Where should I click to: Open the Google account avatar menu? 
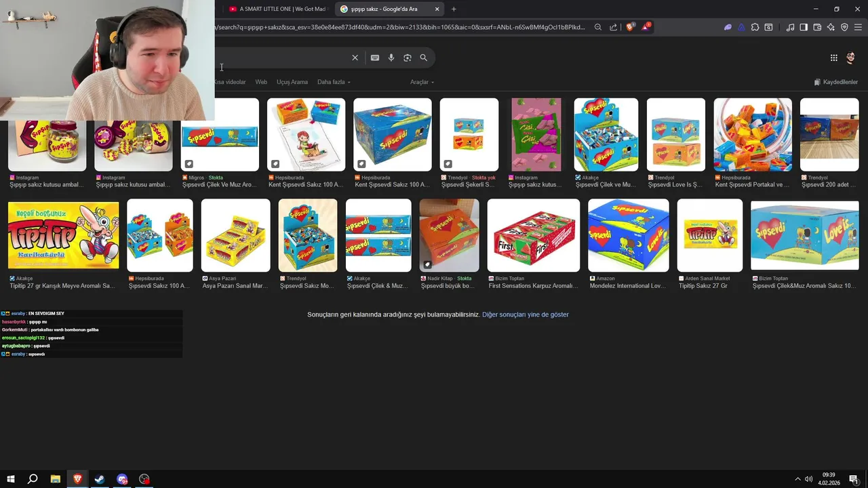pos(850,58)
